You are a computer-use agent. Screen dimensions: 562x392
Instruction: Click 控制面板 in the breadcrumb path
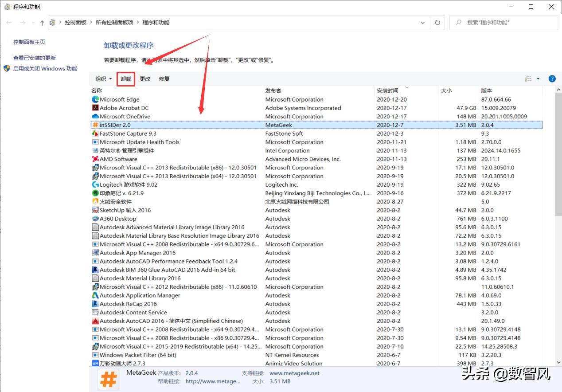coord(75,23)
